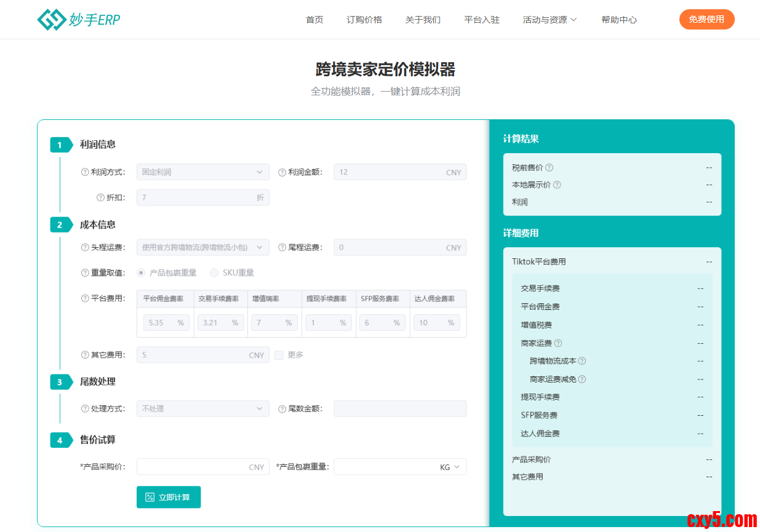Open the 活动与资源 menu
The width and height of the screenshot is (760, 532).
549,20
